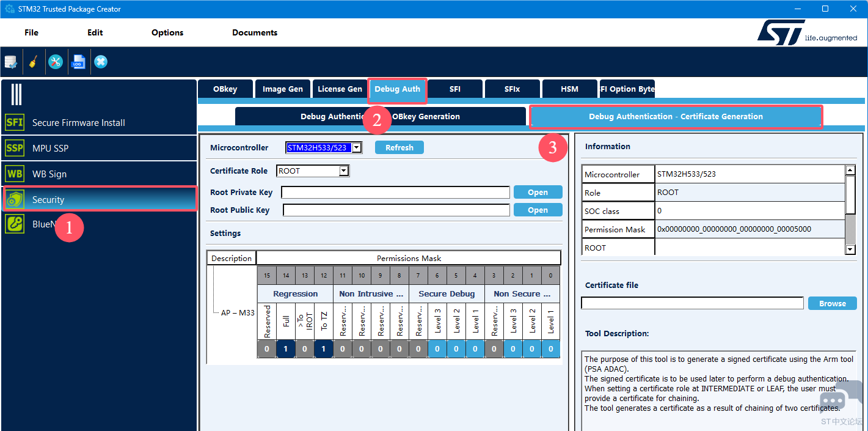Open the Documents menu

point(255,32)
